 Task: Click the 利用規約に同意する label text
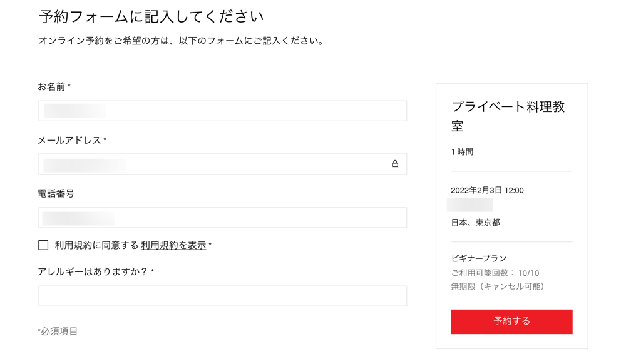pos(96,245)
